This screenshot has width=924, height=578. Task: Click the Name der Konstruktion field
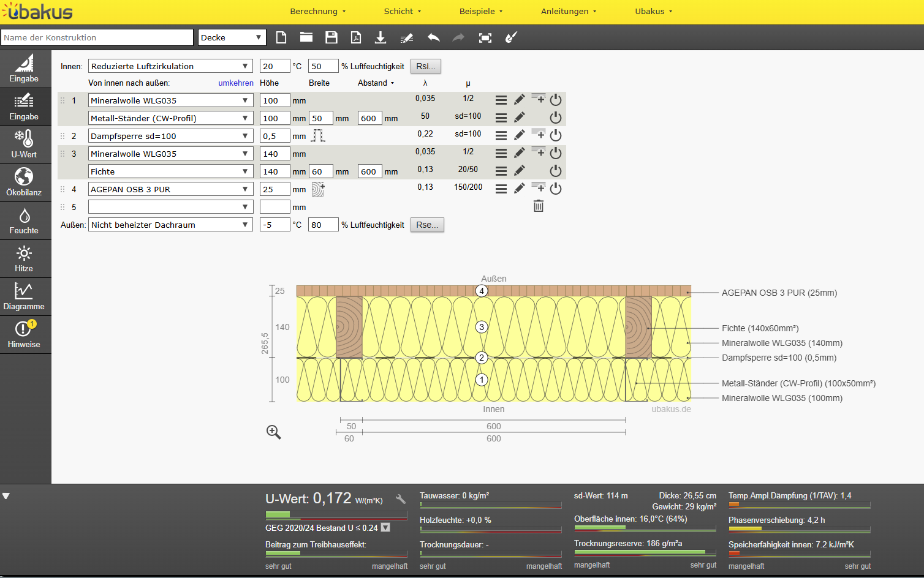click(x=97, y=38)
